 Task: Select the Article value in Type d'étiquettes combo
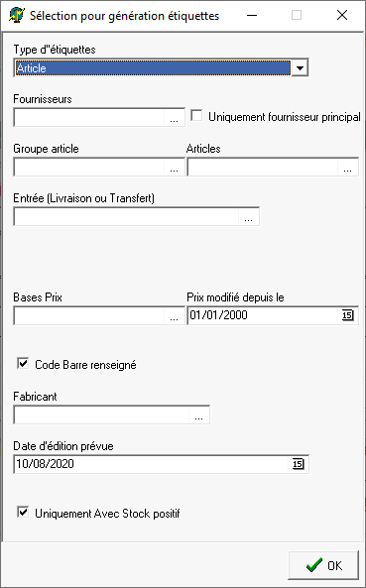[x=152, y=68]
